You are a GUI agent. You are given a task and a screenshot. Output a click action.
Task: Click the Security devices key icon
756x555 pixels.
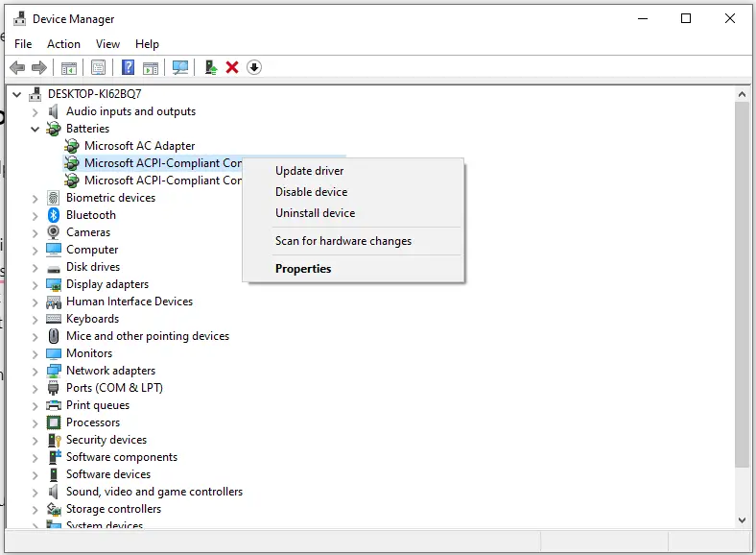pyautogui.click(x=54, y=440)
